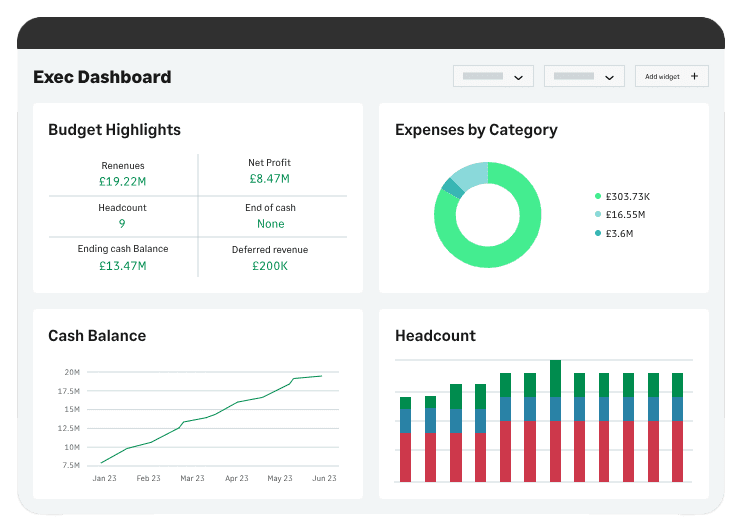Open the Net Profit £8.47M figure
Screen dimensions: 744x529
270,178
